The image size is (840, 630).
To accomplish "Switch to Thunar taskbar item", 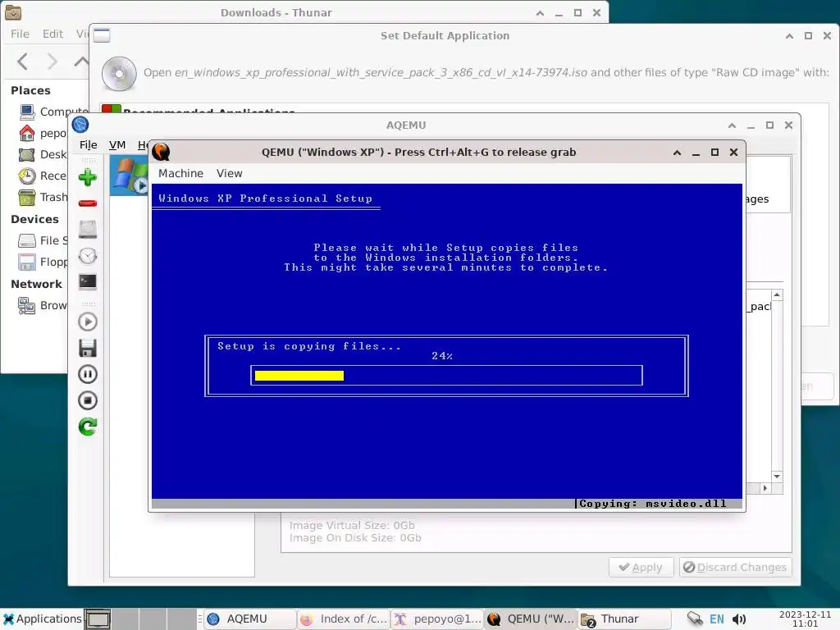I will click(624, 619).
